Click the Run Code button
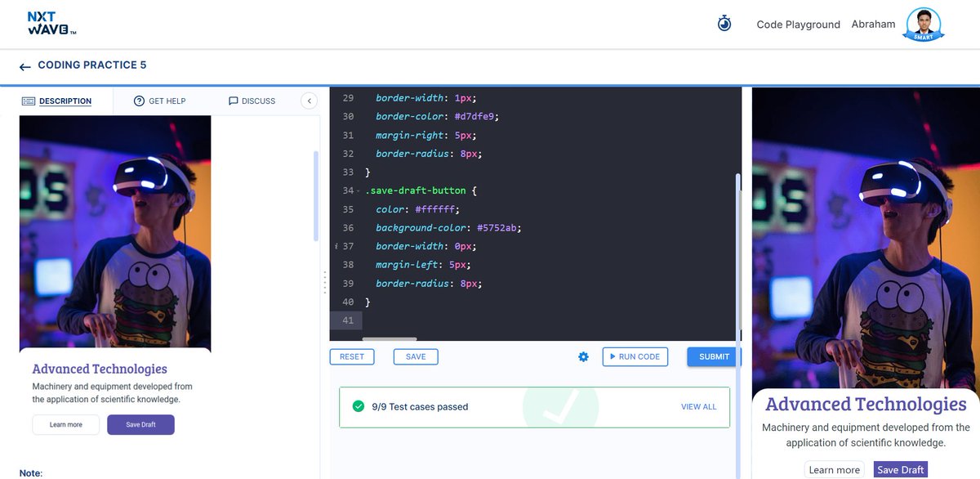 click(635, 356)
